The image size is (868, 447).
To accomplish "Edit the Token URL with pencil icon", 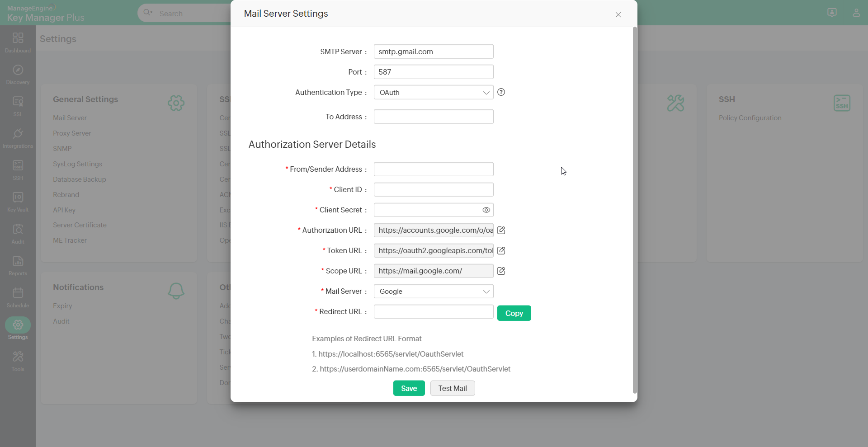I will [501, 251].
